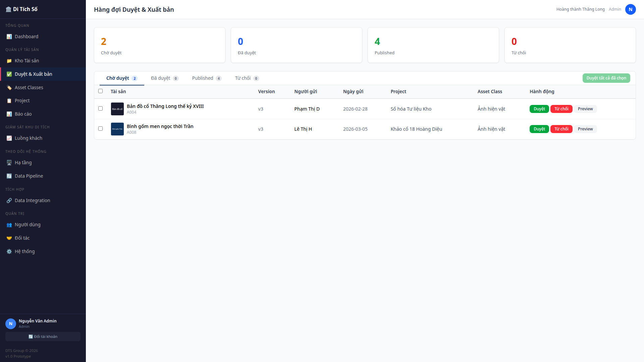
Task: Open Data Integration link icon
Action: click(x=9, y=200)
